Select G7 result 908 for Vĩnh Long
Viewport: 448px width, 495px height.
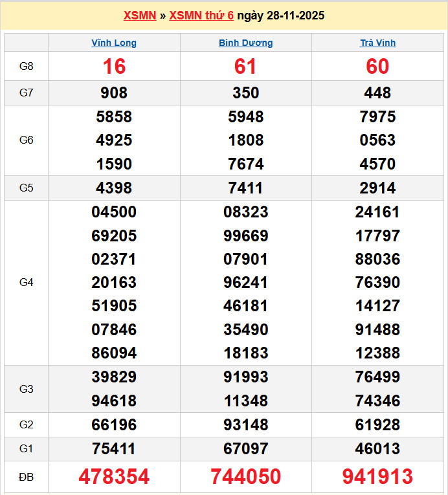(114, 93)
